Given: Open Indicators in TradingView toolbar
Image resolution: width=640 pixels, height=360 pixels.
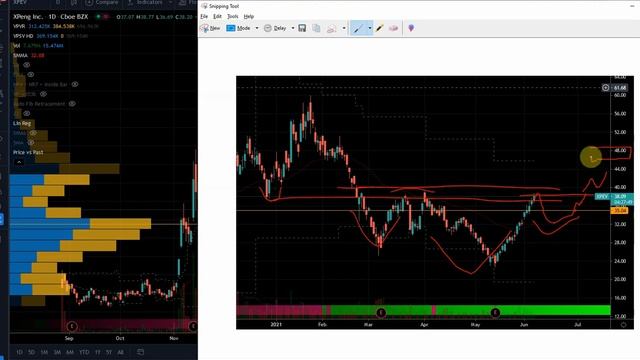Looking at the screenshot, I should click(x=145, y=2).
